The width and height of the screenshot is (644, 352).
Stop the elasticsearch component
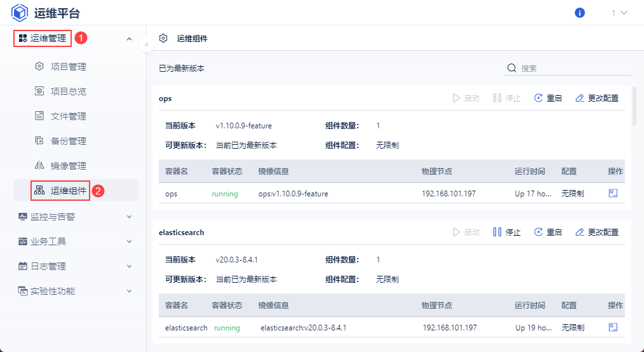point(507,233)
